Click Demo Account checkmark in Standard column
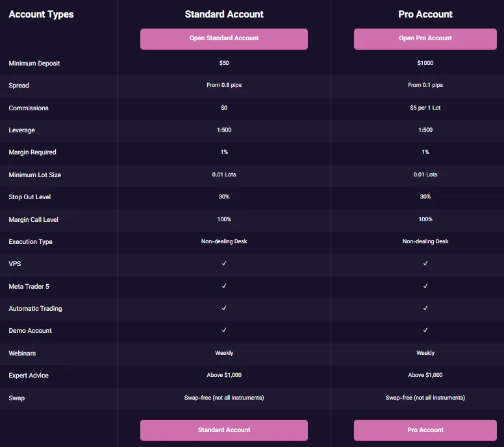Viewport: 504px width, 447px height. [x=224, y=330]
